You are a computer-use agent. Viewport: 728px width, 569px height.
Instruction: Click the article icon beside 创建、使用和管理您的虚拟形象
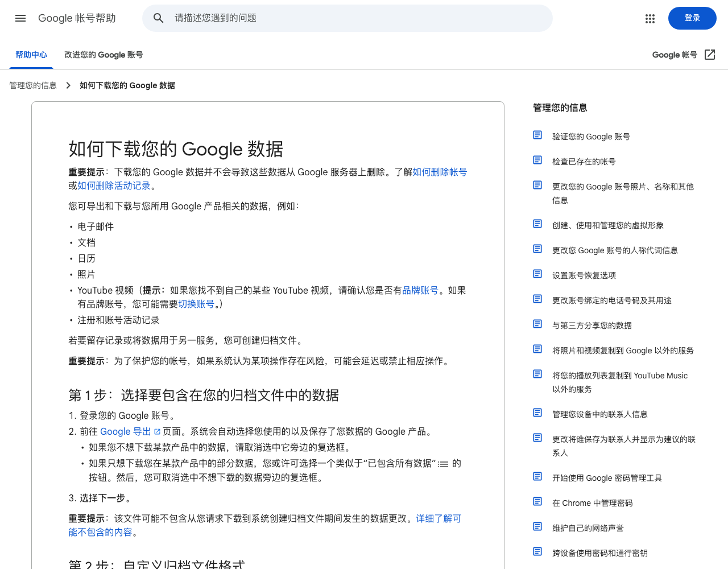(x=537, y=224)
